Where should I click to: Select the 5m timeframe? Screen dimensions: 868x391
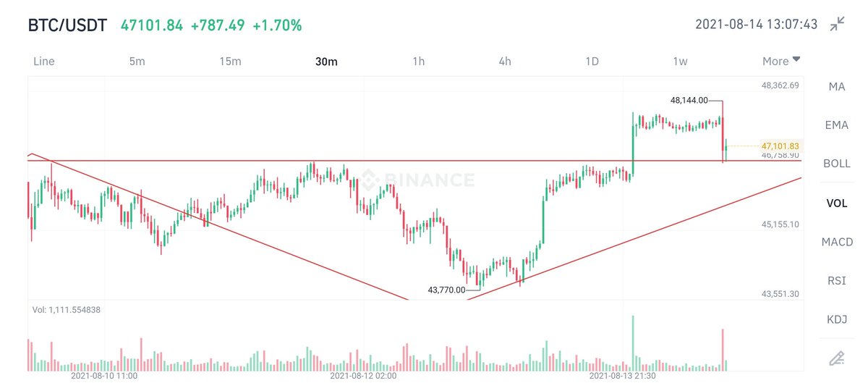(137, 62)
